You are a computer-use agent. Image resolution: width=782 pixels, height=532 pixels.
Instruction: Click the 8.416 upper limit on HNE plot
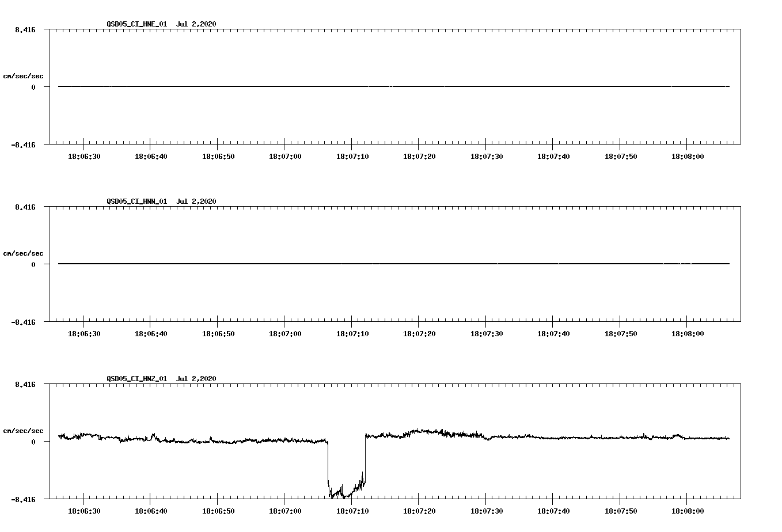pyautogui.click(x=25, y=30)
